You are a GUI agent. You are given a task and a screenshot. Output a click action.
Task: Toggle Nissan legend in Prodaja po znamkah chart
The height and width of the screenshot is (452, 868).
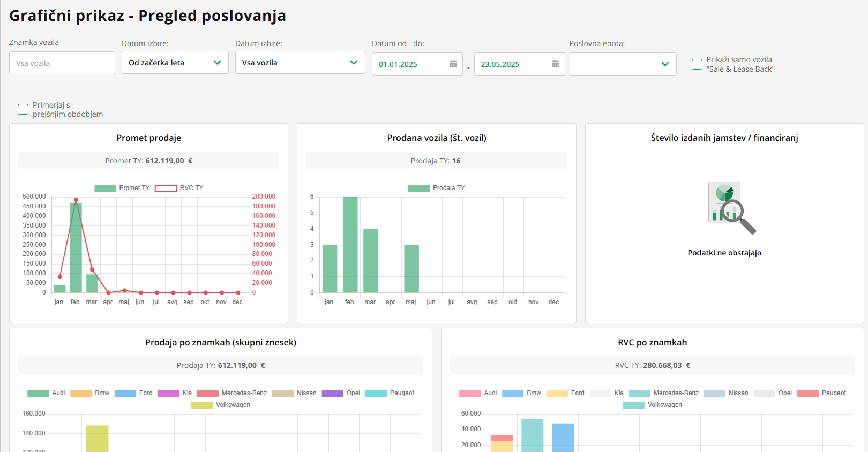coord(294,393)
